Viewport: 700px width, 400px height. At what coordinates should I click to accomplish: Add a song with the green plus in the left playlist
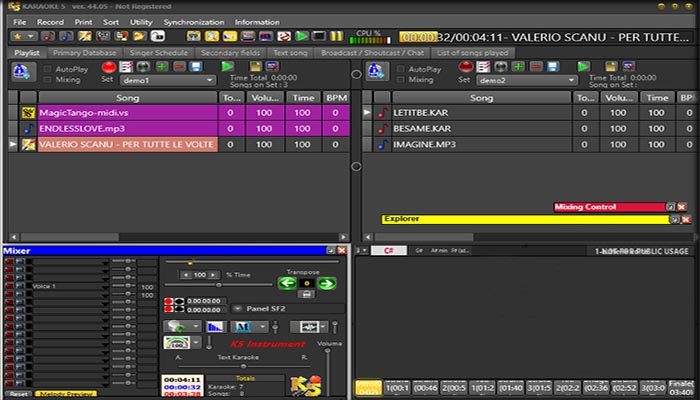162,67
